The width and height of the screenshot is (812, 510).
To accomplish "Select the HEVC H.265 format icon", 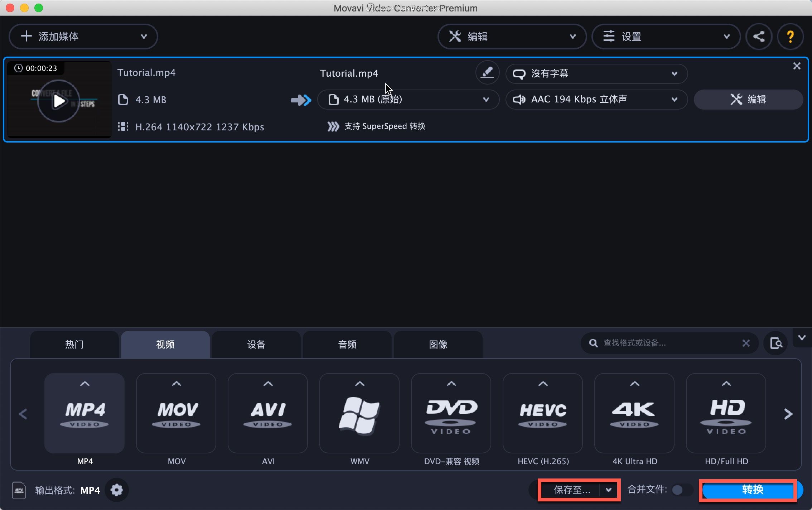I will click(x=543, y=414).
